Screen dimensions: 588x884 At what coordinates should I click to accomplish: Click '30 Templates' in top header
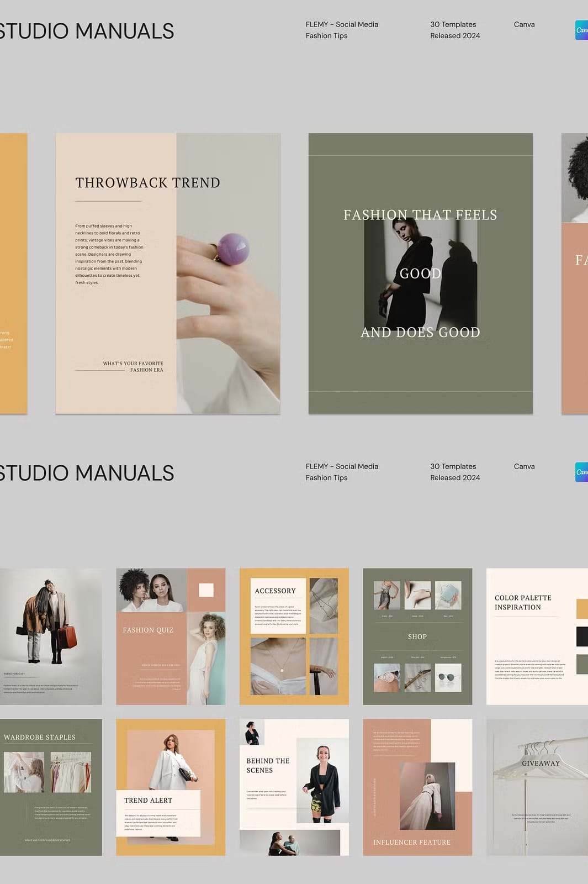(x=453, y=24)
